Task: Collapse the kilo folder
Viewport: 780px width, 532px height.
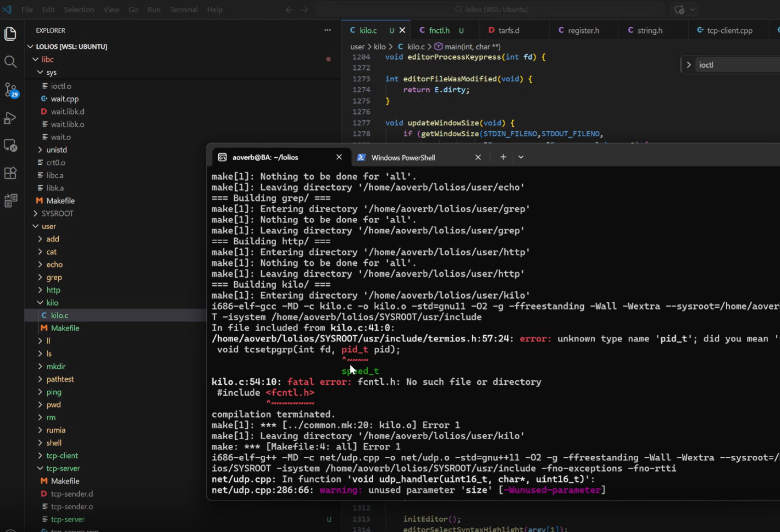Action: tap(52, 303)
